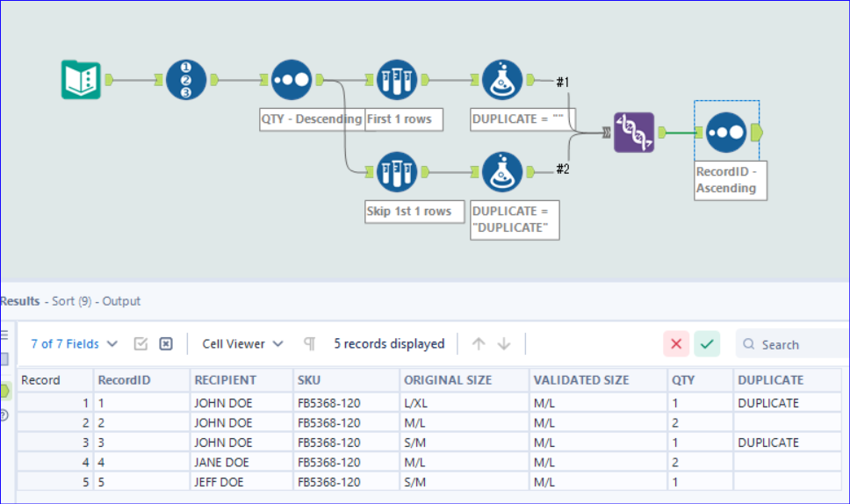Click the RECIPIENT column header
Screen dimensions: 850x504
(241, 380)
